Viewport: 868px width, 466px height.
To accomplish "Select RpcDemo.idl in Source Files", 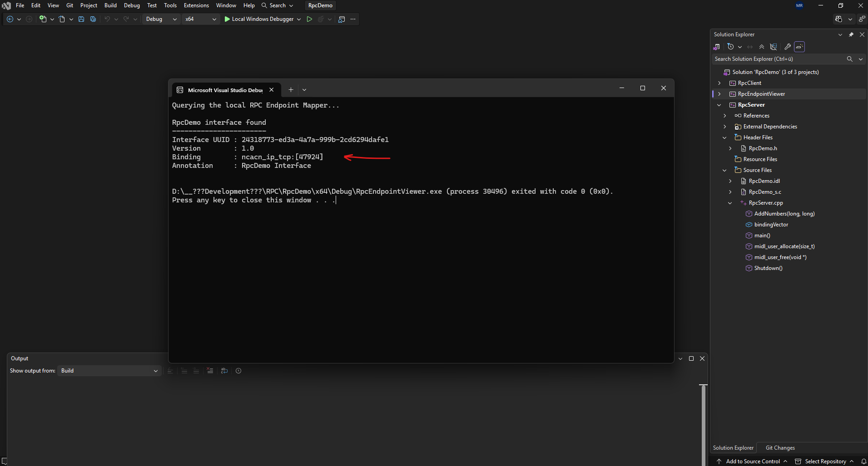I will pos(764,181).
